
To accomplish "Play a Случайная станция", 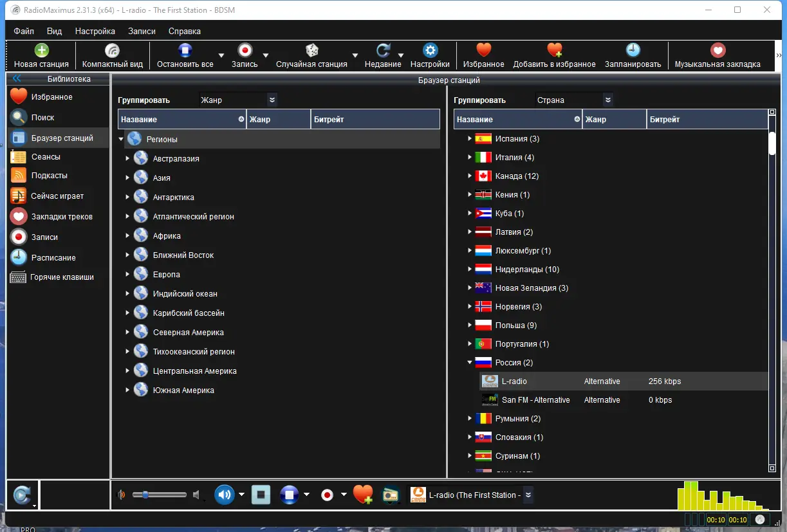I will (x=311, y=56).
